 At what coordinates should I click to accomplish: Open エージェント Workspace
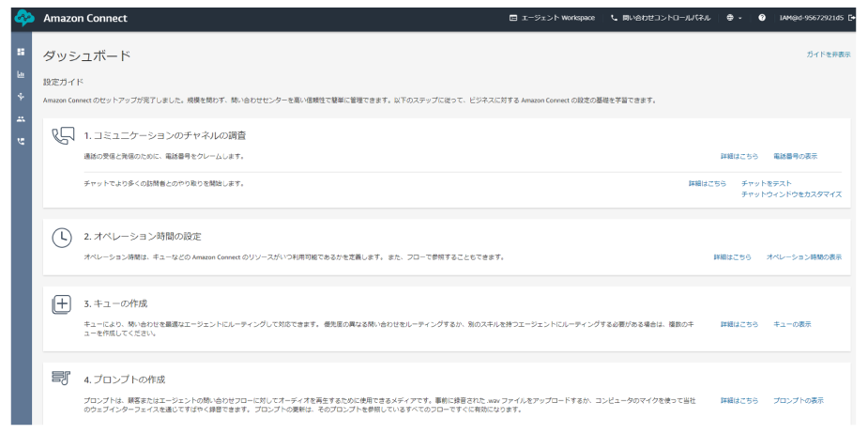pos(552,18)
